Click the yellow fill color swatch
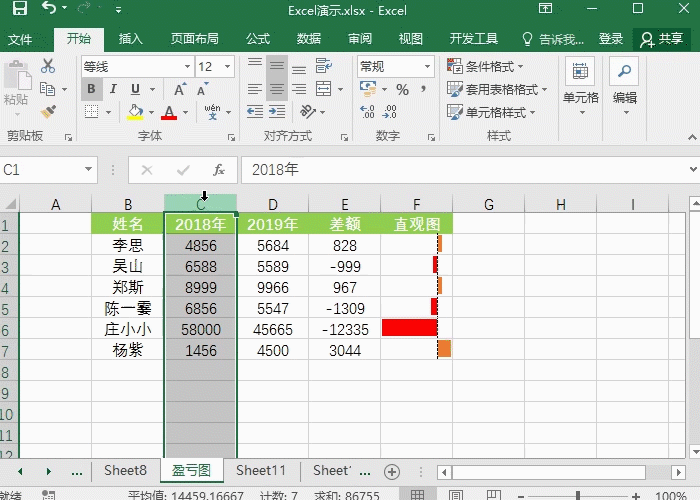The width and height of the screenshot is (700, 500). click(135, 112)
